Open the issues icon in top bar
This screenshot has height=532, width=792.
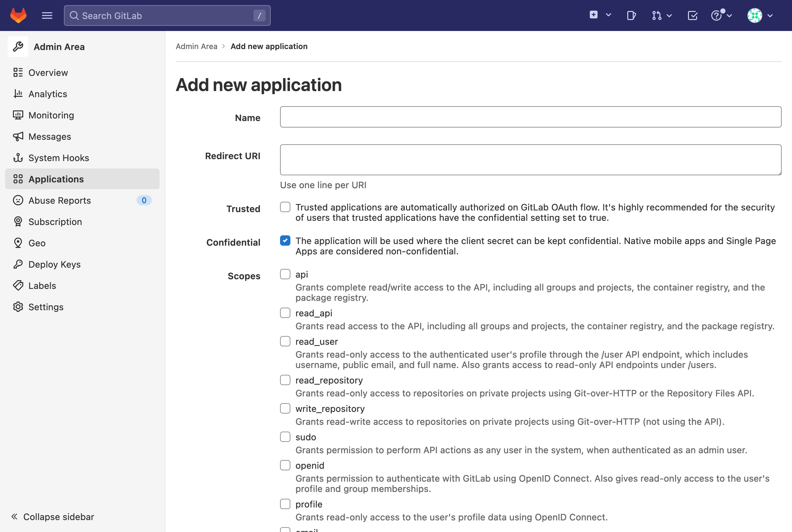click(x=631, y=15)
